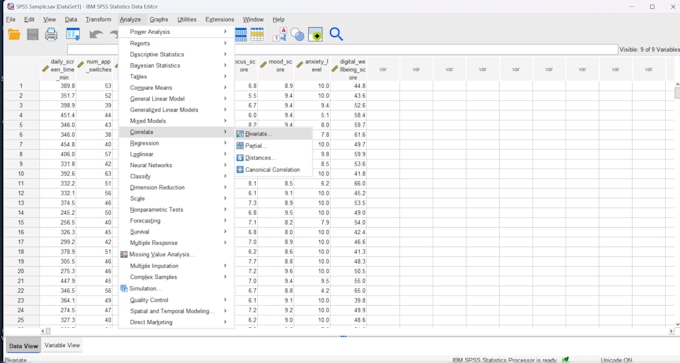Select the mood_score column header
Image resolution: width=680 pixels, height=363 pixels.
click(276, 69)
